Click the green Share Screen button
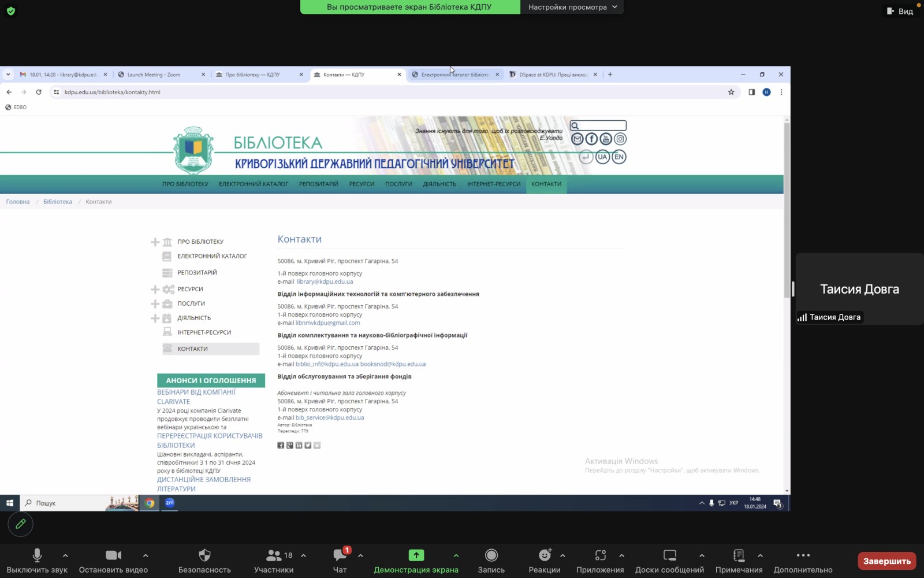The width and height of the screenshot is (924, 578). pos(416,561)
